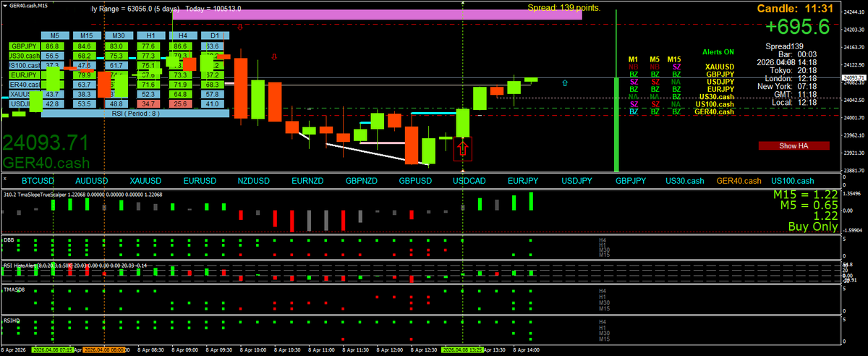Click the M15 = 1.22 slope readout
Viewport: 868px width, 356px height.
click(805, 195)
